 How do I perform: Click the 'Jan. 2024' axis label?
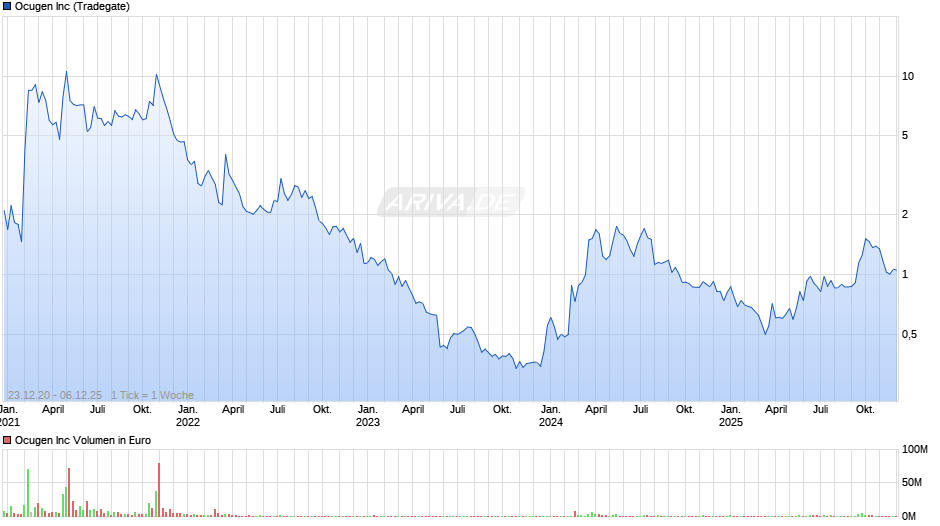coord(551,416)
